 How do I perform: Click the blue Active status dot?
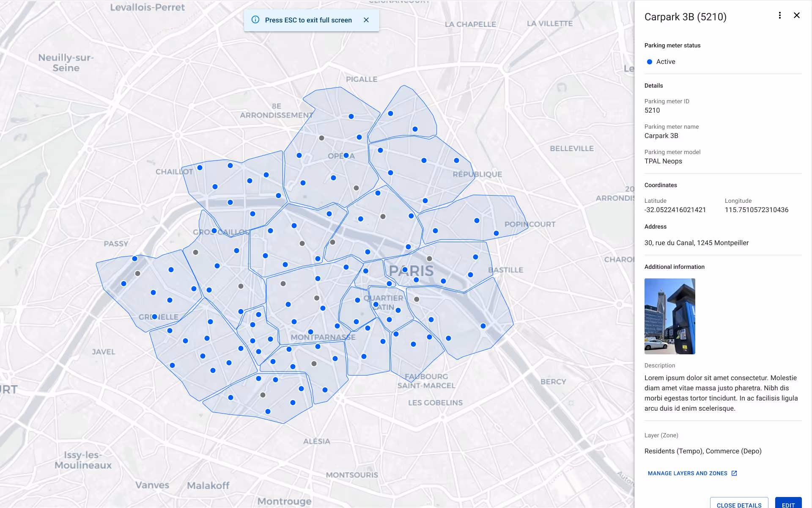pyautogui.click(x=650, y=62)
